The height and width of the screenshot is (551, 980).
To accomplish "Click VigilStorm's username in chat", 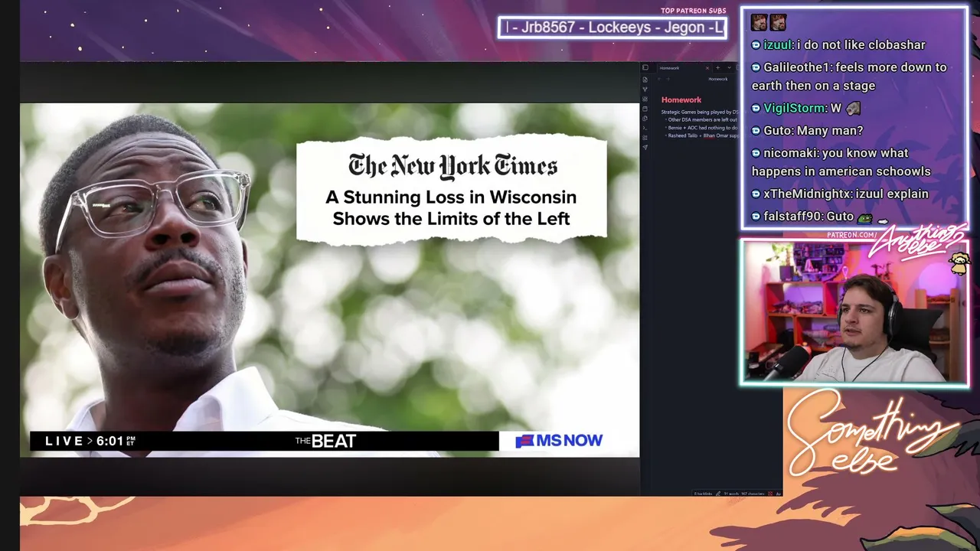I will [795, 109].
